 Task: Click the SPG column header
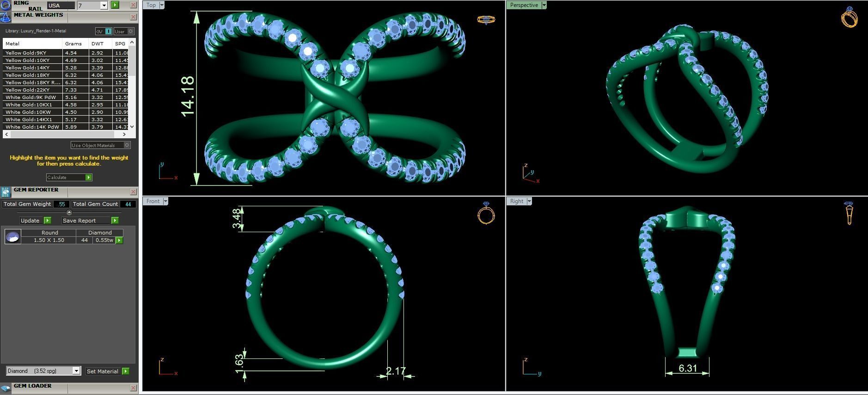[x=120, y=43]
